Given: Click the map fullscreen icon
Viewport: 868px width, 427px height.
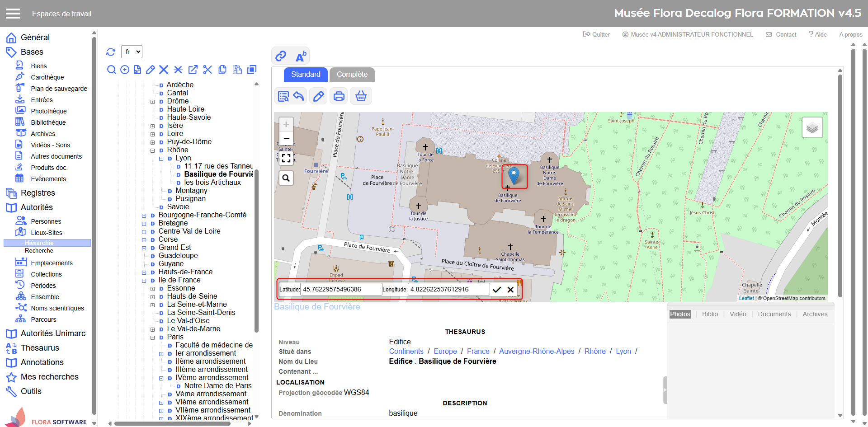Looking at the screenshot, I should (286, 158).
